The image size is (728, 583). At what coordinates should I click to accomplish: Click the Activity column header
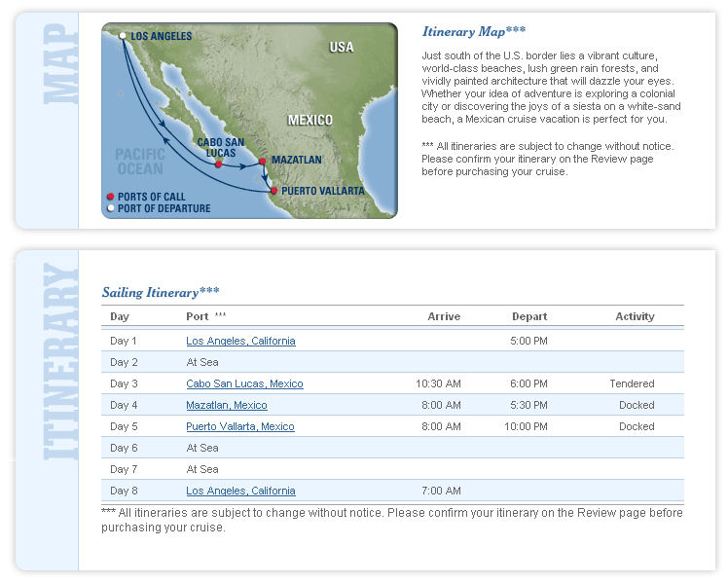(x=635, y=317)
